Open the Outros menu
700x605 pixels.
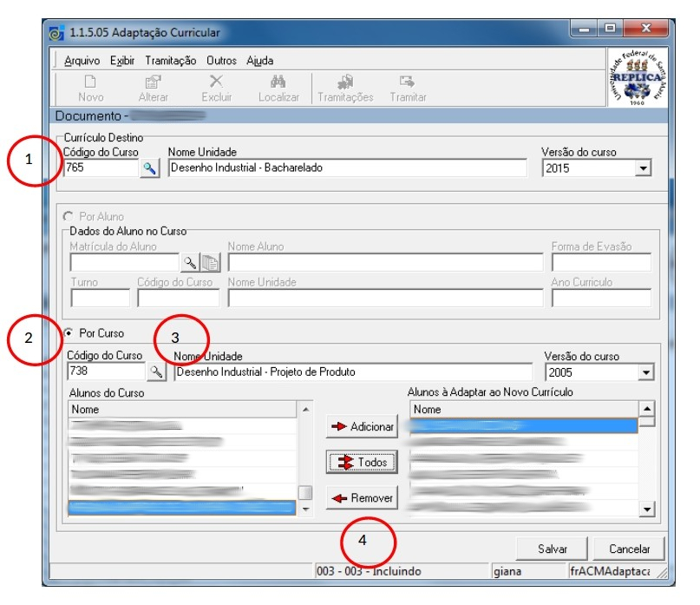point(221,61)
